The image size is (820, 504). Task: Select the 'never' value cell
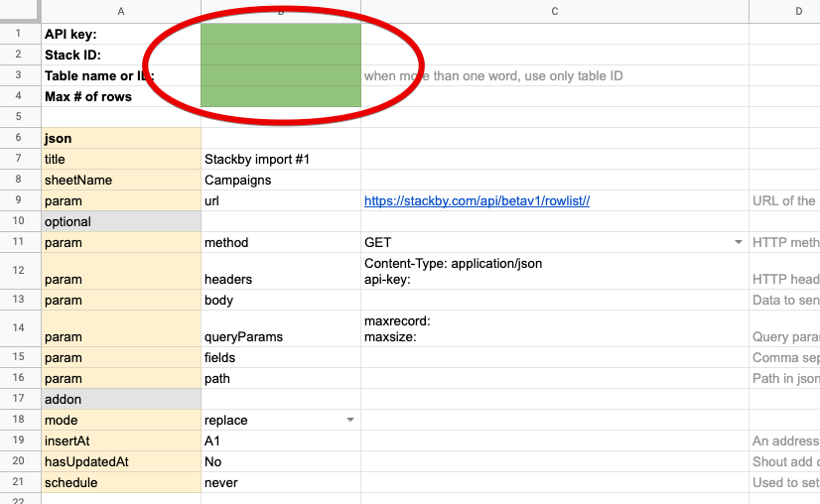(281, 482)
